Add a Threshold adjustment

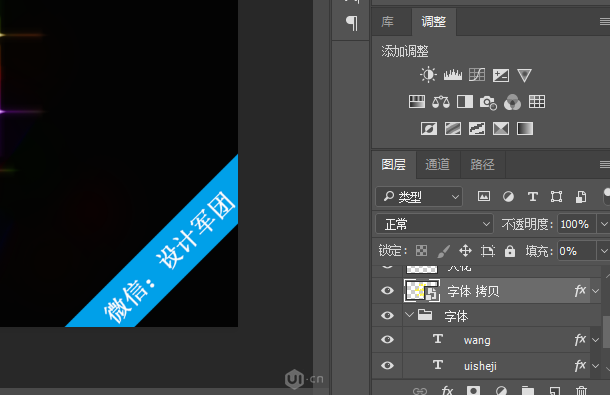pyautogui.click(x=477, y=128)
